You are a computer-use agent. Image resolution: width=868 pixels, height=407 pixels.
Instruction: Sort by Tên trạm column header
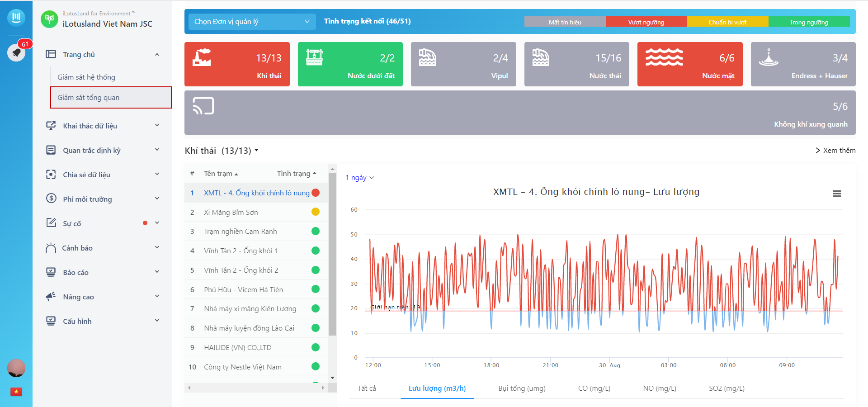click(x=221, y=174)
